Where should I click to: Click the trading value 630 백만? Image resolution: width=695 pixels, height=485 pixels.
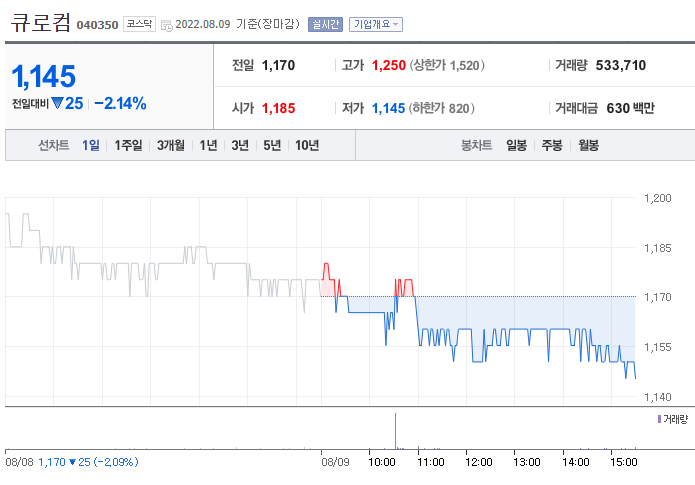pos(630,108)
